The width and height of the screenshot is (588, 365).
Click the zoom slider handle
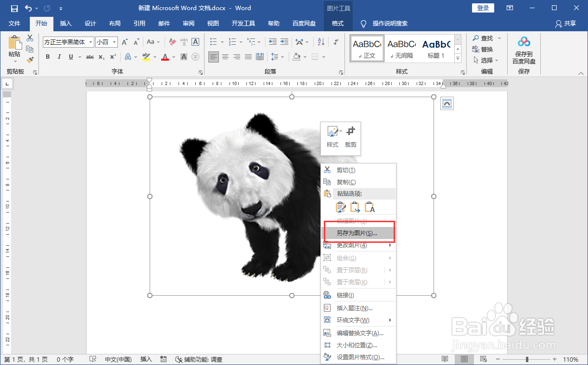pos(527,359)
